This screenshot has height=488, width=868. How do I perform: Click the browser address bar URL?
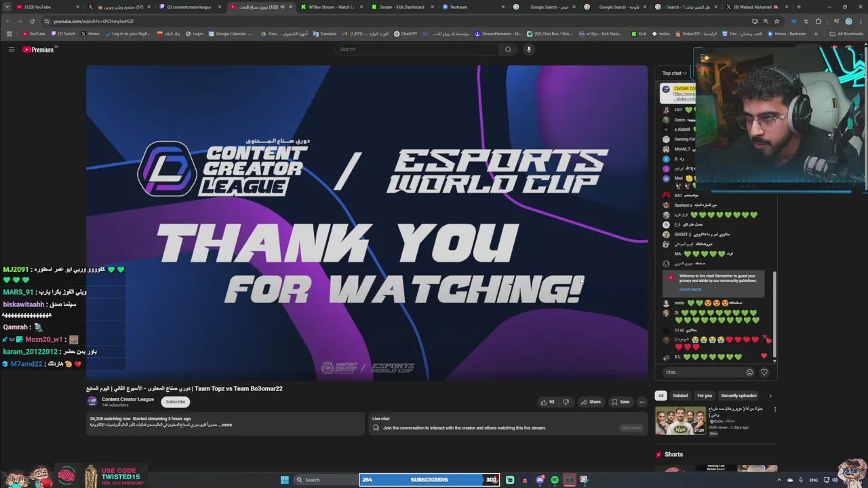94,21
